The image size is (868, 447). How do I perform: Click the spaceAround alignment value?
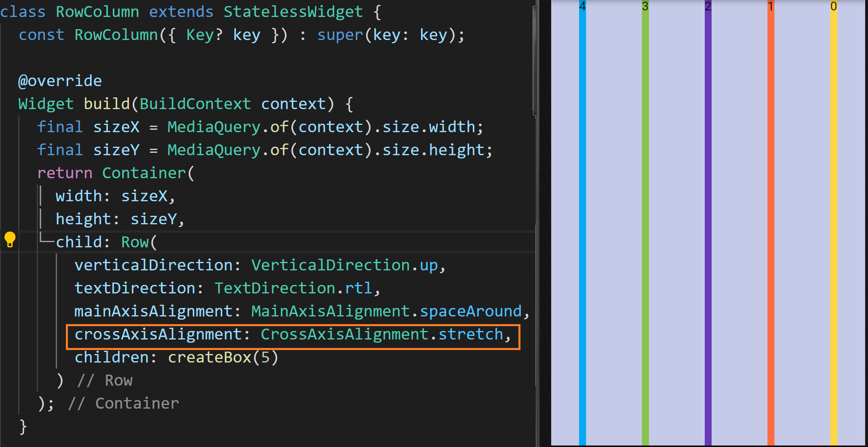pos(470,312)
